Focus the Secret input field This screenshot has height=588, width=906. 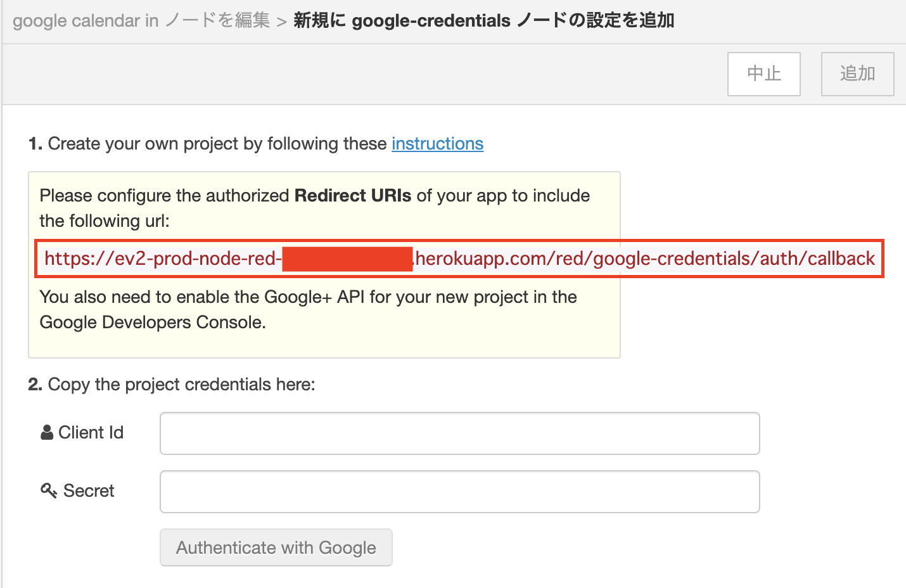coord(459,492)
